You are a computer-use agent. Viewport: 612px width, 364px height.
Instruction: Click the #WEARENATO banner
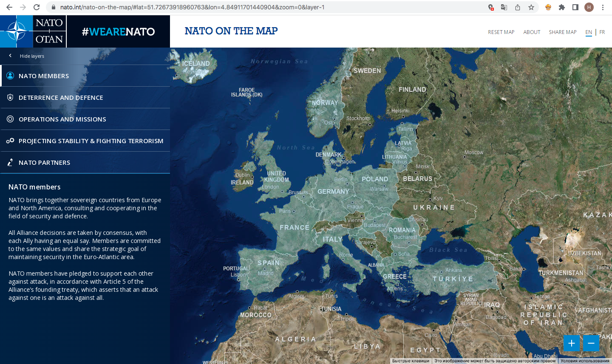pyautogui.click(x=118, y=32)
